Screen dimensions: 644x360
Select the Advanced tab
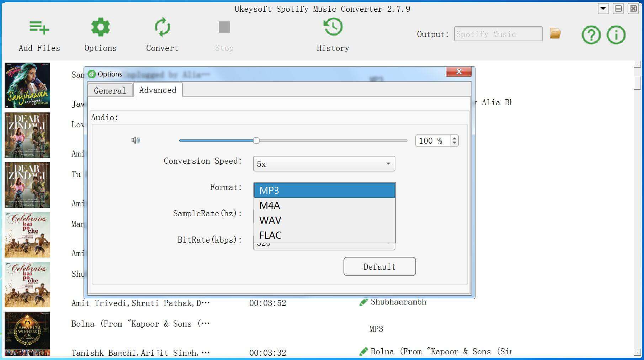(x=158, y=90)
